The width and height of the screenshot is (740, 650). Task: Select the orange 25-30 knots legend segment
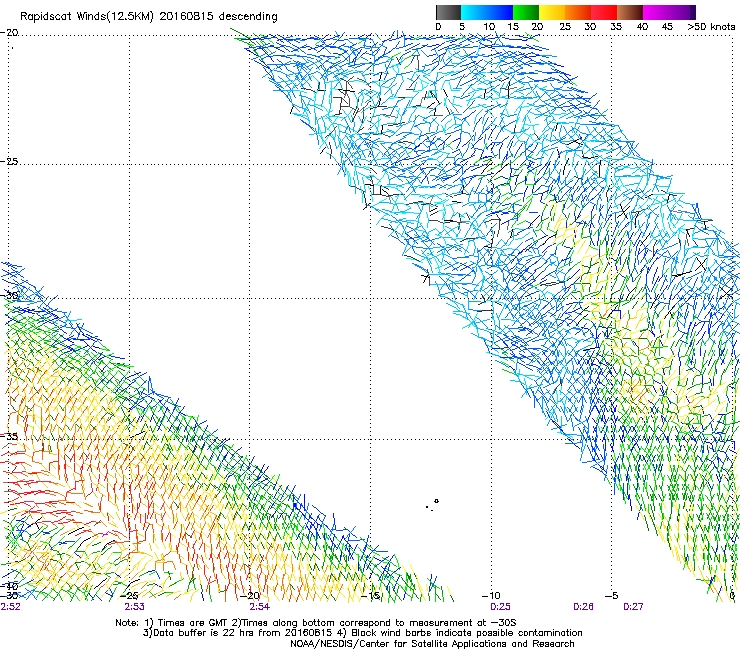pos(578,12)
